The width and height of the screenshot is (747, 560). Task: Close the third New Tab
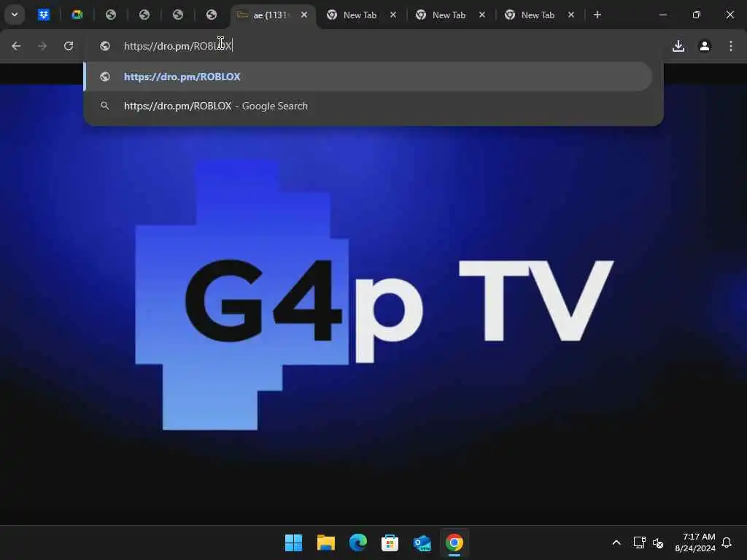click(x=571, y=15)
